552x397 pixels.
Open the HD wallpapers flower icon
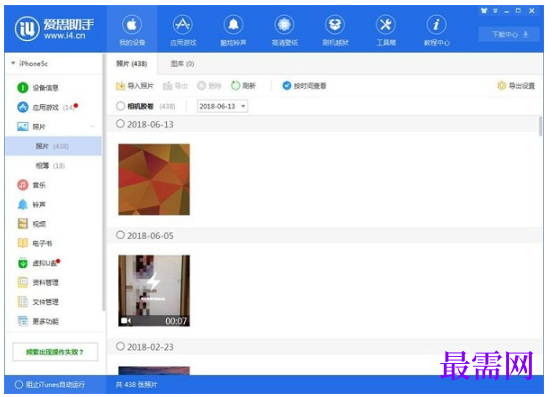coord(284,25)
